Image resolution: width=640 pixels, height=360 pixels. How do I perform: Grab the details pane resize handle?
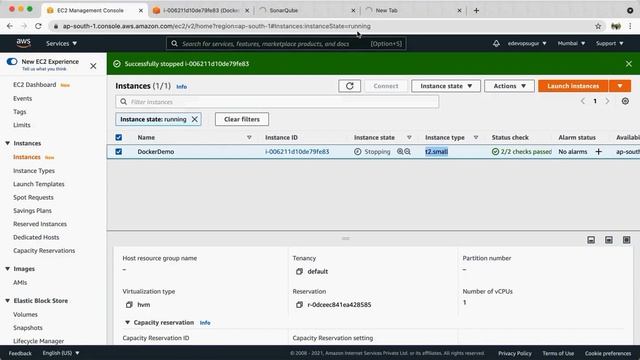point(346,238)
